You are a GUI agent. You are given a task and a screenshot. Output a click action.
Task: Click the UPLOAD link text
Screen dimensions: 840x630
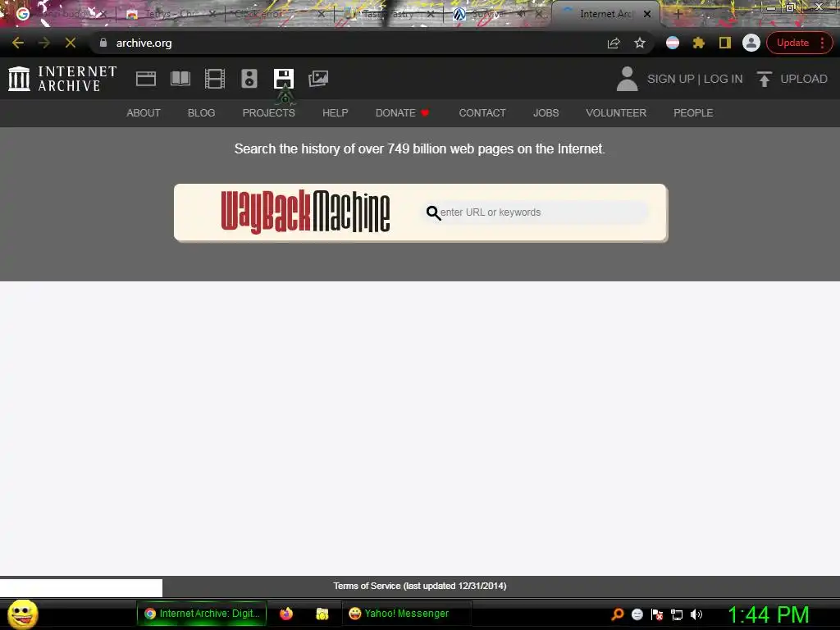[x=804, y=79]
